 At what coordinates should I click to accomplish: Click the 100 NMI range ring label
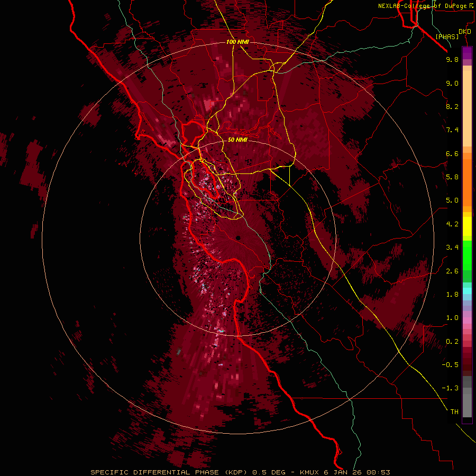(x=237, y=42)
